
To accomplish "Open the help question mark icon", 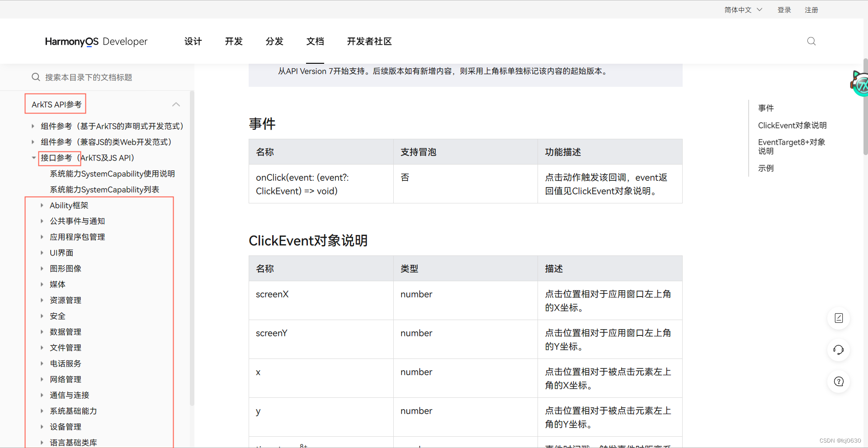I will pyautogui.click(x=839, y=382).
